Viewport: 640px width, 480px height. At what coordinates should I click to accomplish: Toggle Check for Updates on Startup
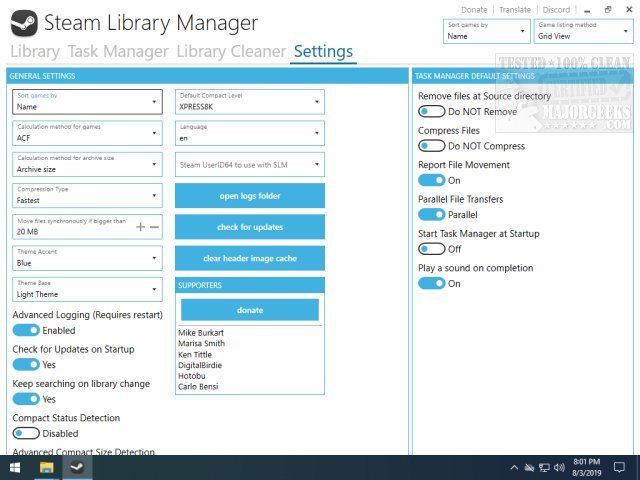26,364
